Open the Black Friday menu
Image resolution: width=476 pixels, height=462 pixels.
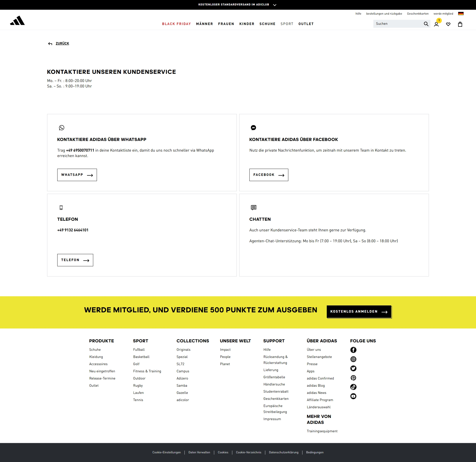[x=177, y=24]
